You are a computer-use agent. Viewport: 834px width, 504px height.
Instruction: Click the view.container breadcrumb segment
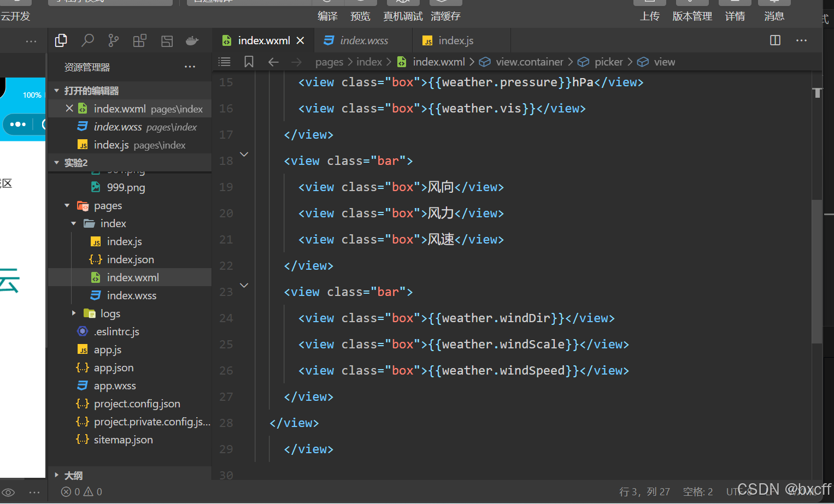(529, 62)
